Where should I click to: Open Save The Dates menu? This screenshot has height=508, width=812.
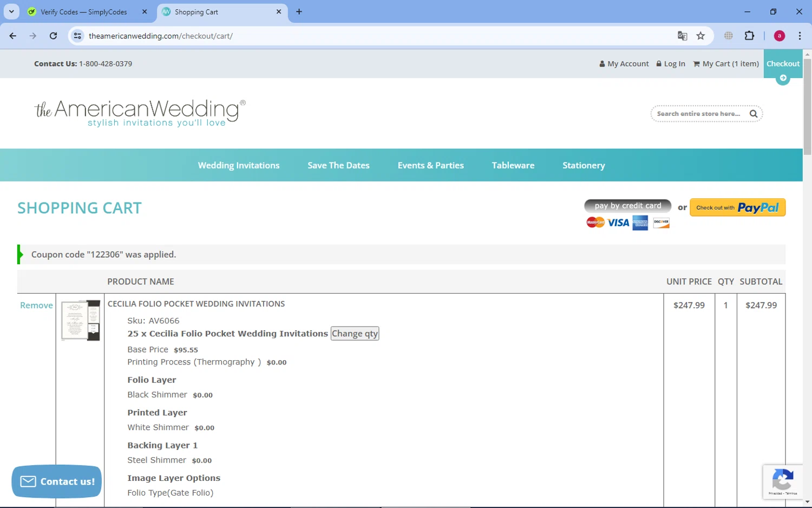338,165
